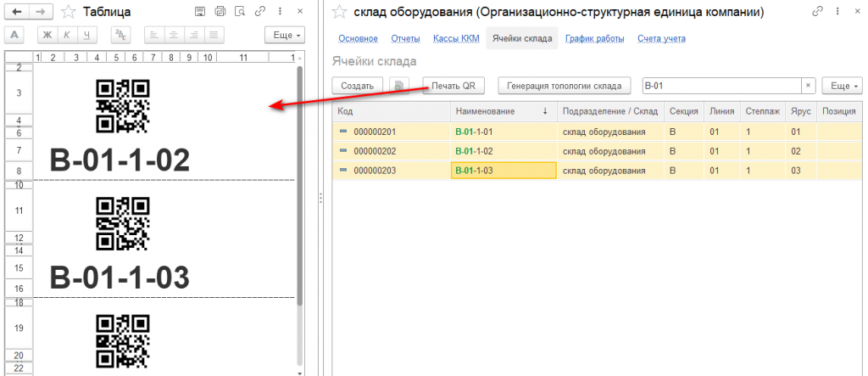Open the Основное tab link
This screenshot has height=376, width=868.
pos(359,38)
